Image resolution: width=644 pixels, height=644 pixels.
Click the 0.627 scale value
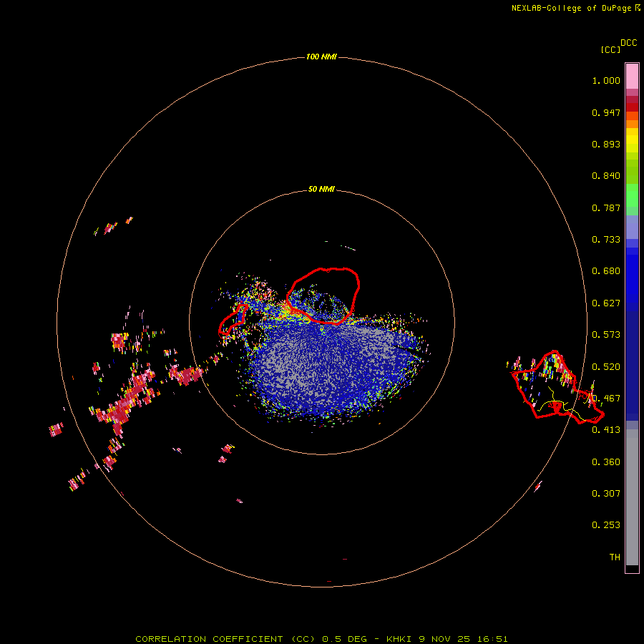pyautogui.click(x=606, y=303)
